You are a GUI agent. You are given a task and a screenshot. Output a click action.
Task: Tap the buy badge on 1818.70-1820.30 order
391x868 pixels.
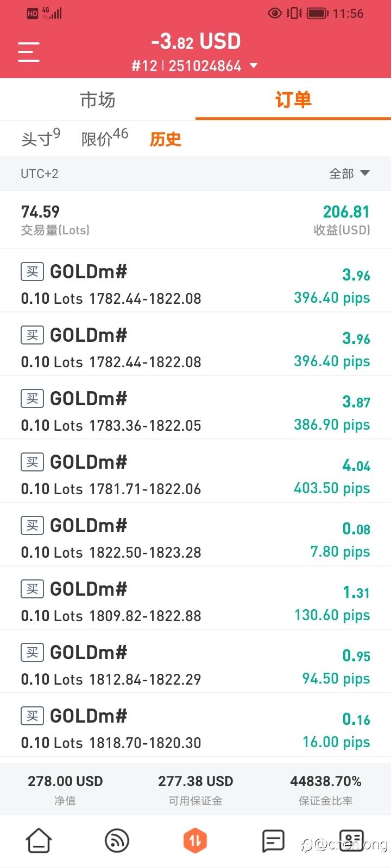pyautogui.click(x=32, y=716)
